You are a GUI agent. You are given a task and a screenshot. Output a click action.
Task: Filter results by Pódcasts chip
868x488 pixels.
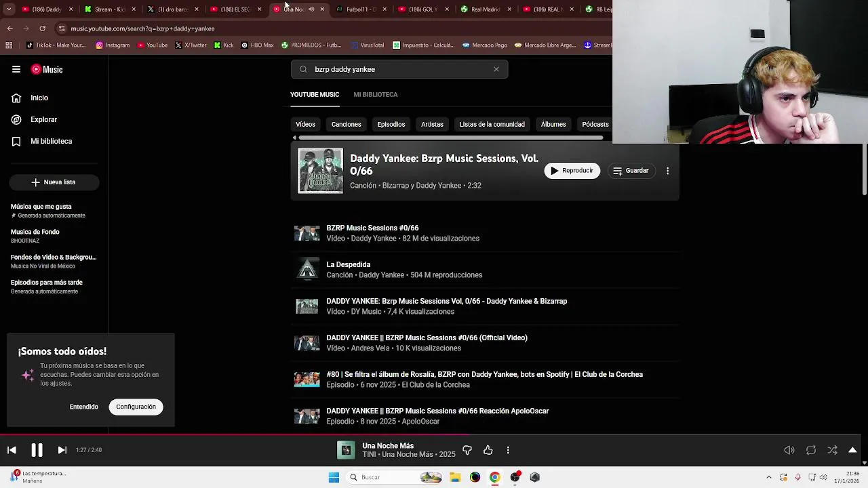pos(595,124)
